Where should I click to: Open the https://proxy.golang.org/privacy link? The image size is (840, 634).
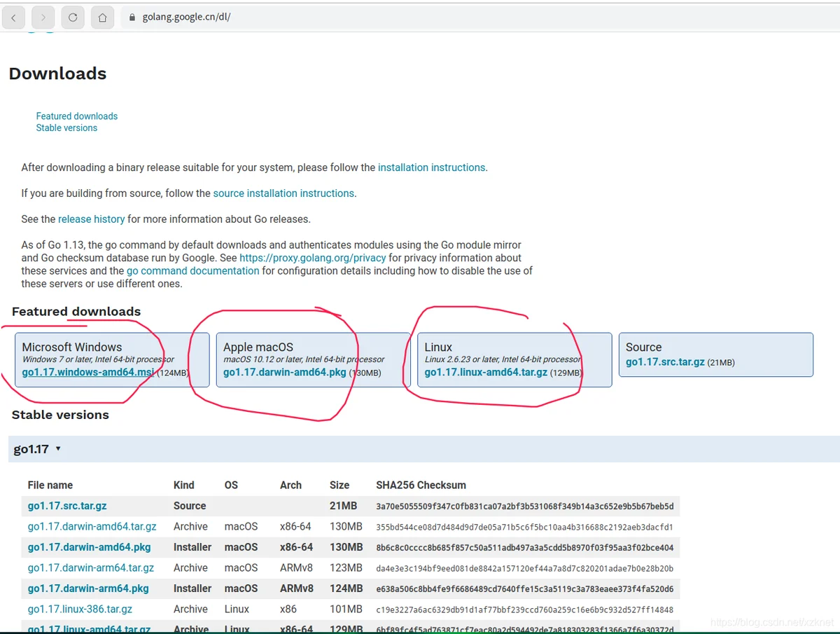coord(313,258)
